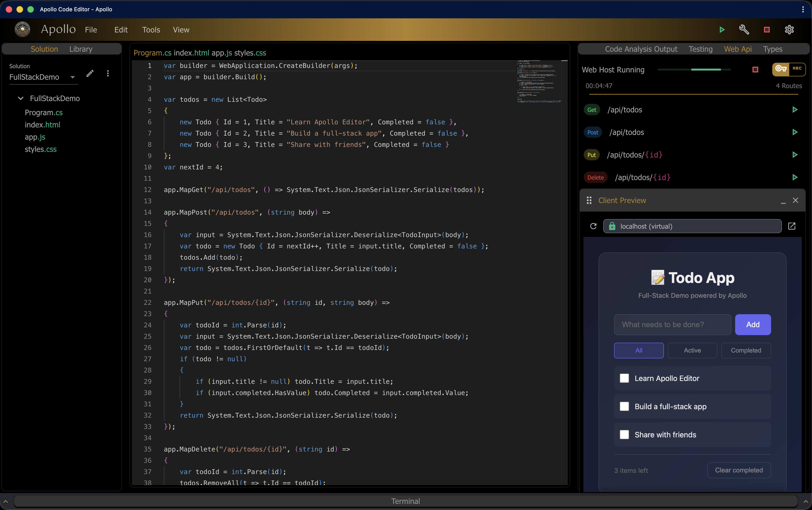The height and width of the screenshot is (510, 812).
Task: Open the Code Analysis Output tab
Action: (x=641, y=49)
